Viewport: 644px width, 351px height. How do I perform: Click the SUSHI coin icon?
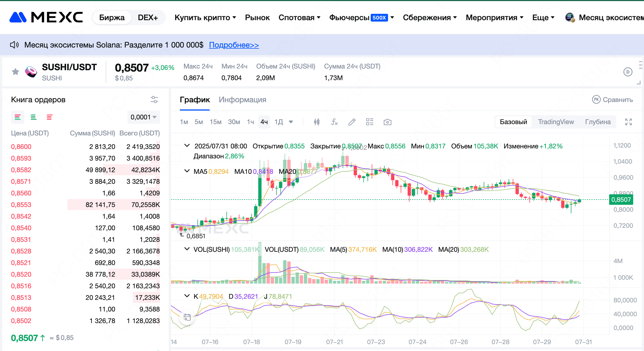(x=31, y=72)
